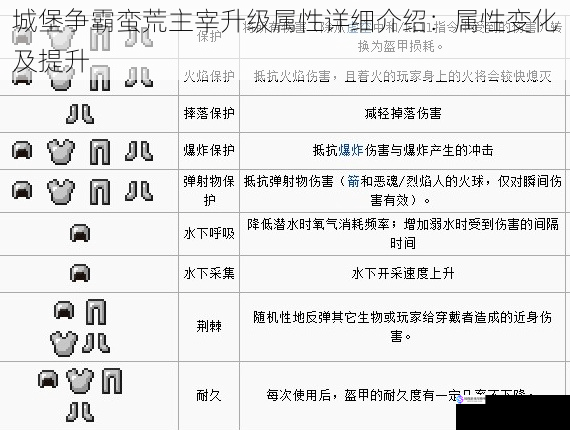570x430 pixels.
Task: Click the description starting 降低潜水时氧气消耗频率
Action: coord(403,233)
